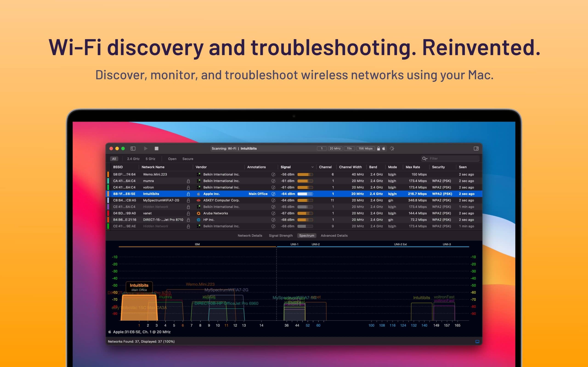This screenshot has height=367, width=588.
Task: Click the Aruba Networks vendor icon
Action: point(198,213)
